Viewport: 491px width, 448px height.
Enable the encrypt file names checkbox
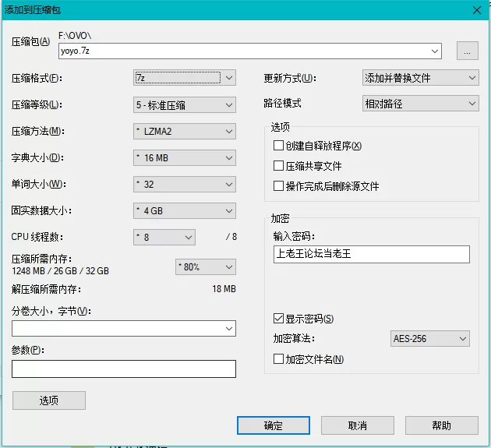coord(278,359)
